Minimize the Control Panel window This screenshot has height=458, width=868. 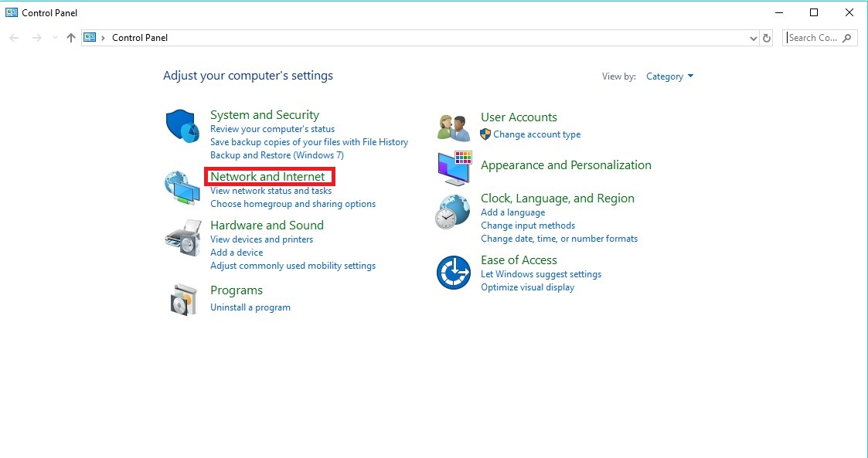pyautogui.click(x=779, y=12)
